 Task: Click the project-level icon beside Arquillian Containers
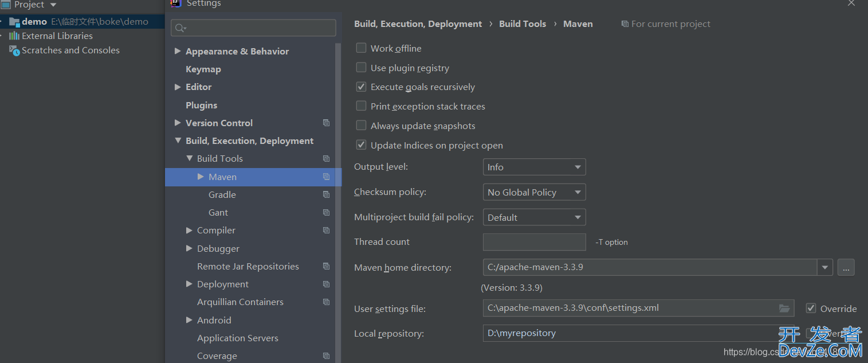(x=326, y=302)
